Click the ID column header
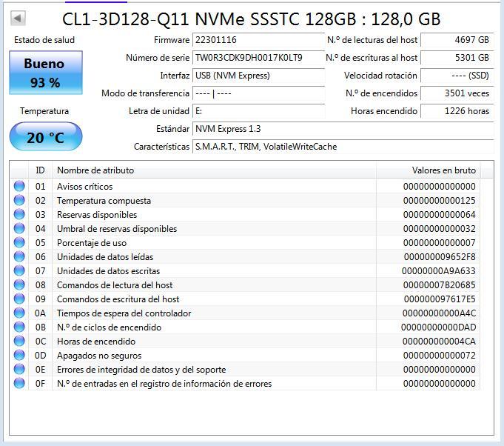Viewport: 504px width, 446px height. pos(40,170)
